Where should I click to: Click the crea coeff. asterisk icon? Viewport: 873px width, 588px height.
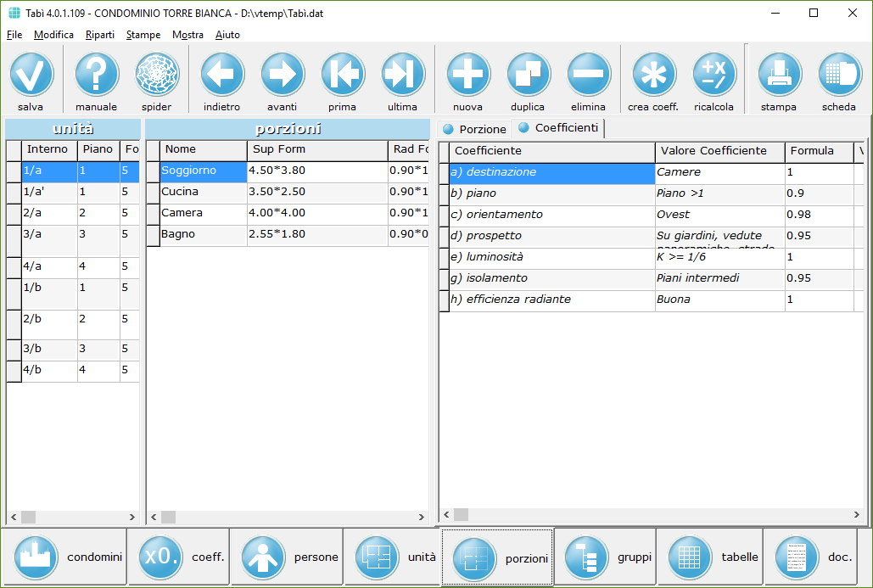pyautogui.click(x=653, y=75)
